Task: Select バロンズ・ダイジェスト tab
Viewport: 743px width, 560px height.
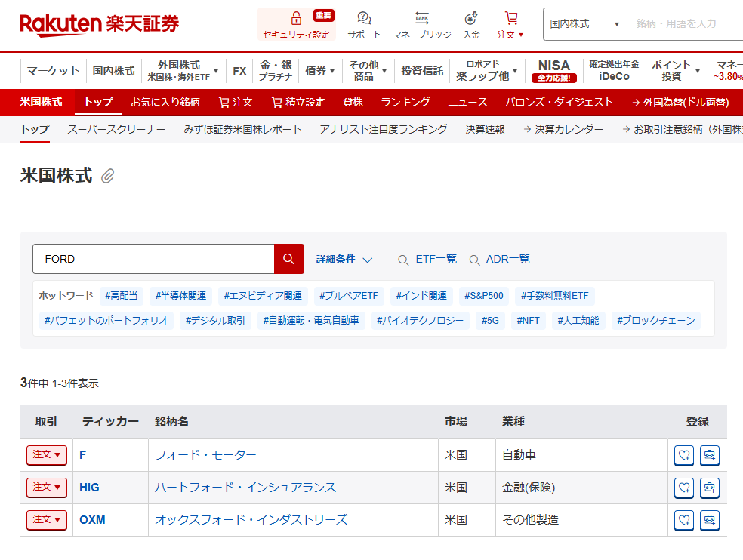Action: pos(560,103)
